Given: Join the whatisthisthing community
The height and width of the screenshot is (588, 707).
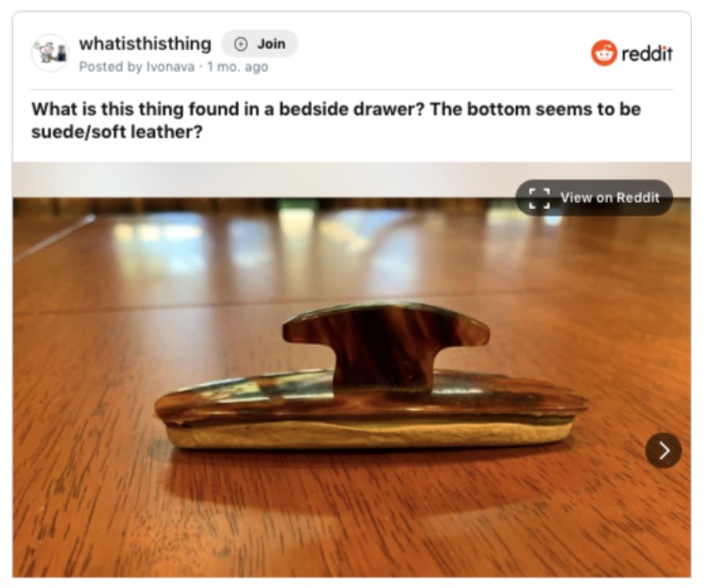Looking at the screenshot, I should tap(259, 43).
